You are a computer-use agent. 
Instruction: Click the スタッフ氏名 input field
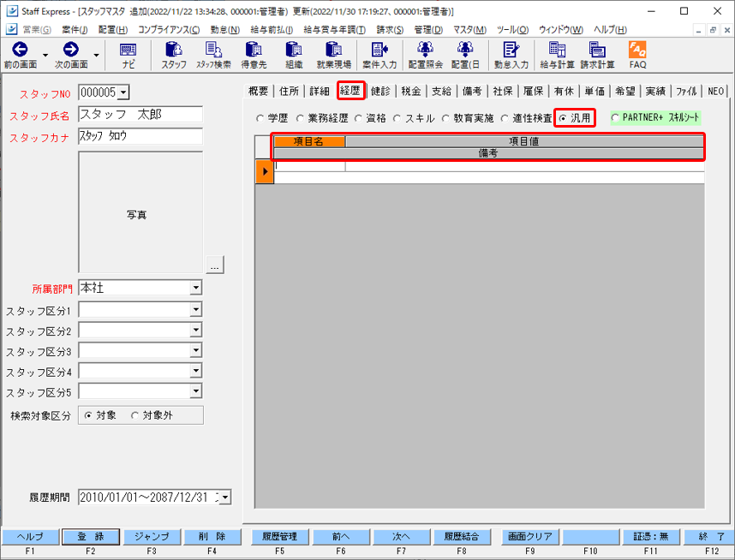pyautogui.click(x=140, y=115)
